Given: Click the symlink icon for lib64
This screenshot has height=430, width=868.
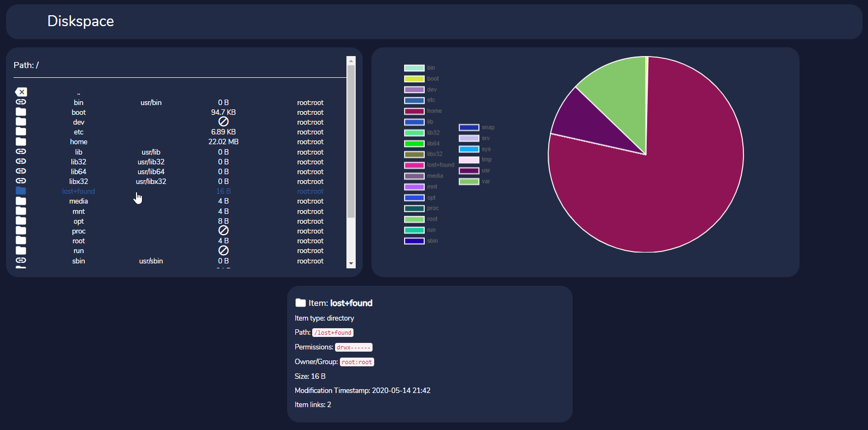Looking at the screenshot, I should (21, 171).
